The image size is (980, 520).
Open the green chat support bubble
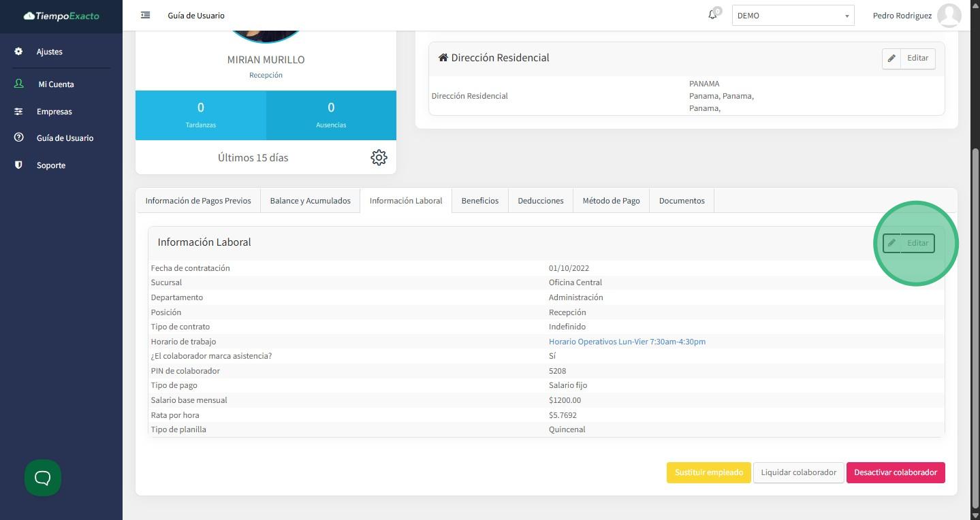point(43,478)
